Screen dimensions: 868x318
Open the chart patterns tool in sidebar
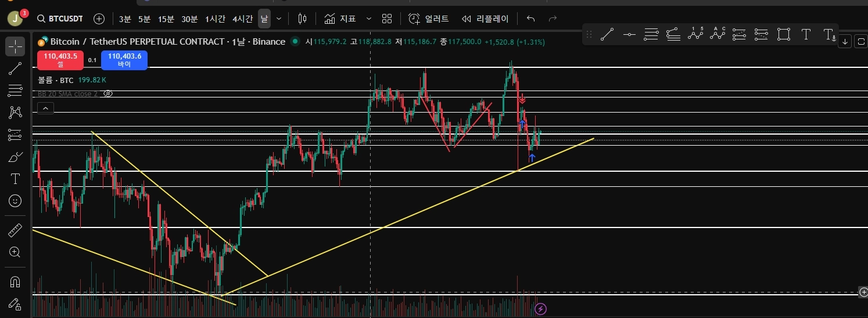(x=15, y=113)
